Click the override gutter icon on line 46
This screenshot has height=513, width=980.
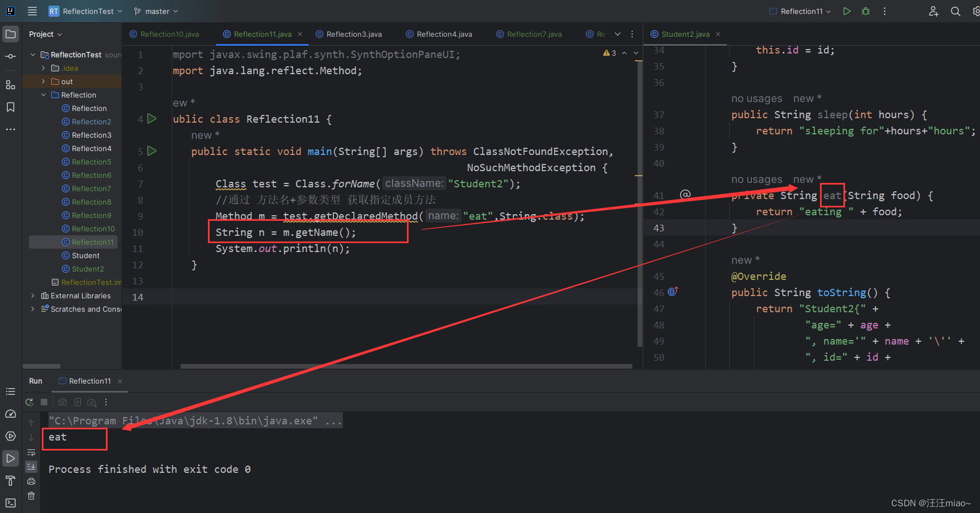tap(673, 292)
